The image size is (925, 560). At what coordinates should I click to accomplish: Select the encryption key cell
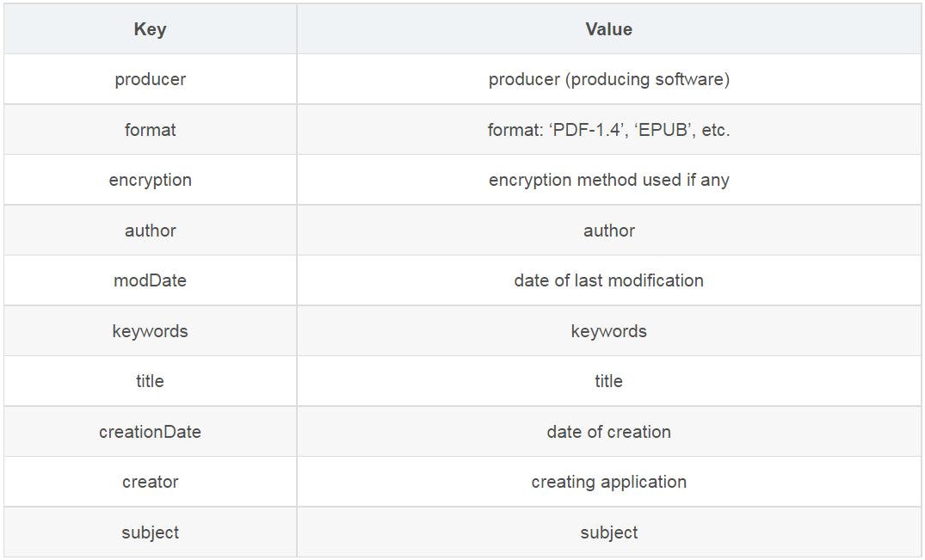pos(150,180)
